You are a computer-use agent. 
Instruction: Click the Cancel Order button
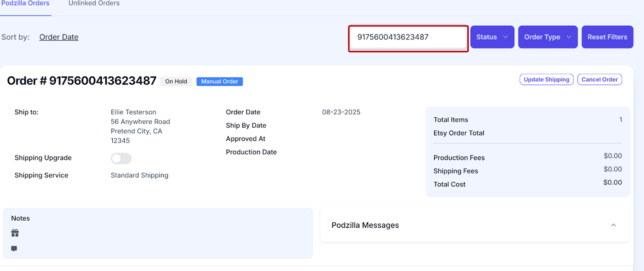(599, 79)
